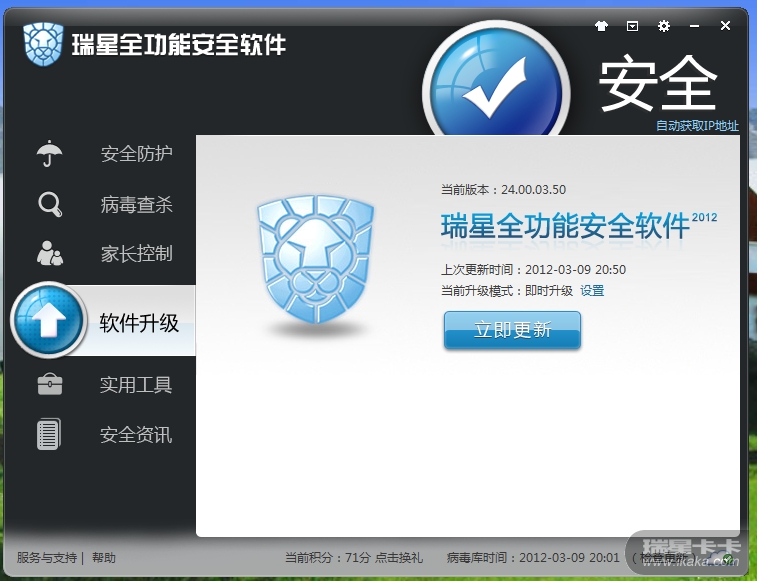Click 当前升级模式：即时升级 text
This screenshot has width=757, height=581.
(x=506, y=291)
